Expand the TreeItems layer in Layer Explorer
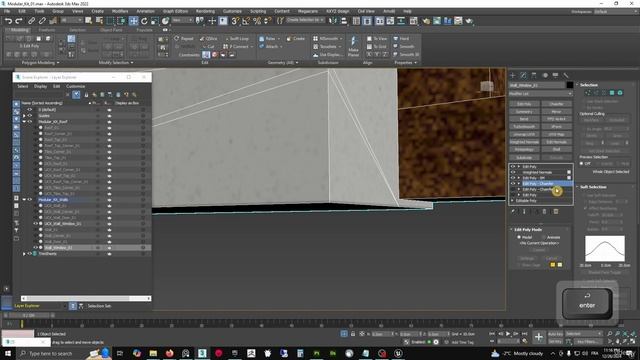This screenshot has height=360, width=640. (x=24, y=254)
